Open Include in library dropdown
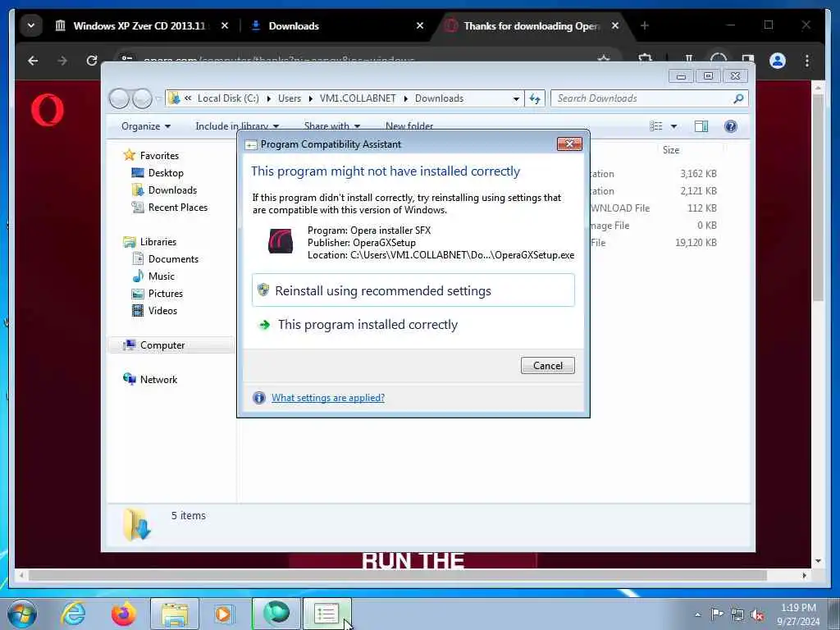 [x=237, y=126]
